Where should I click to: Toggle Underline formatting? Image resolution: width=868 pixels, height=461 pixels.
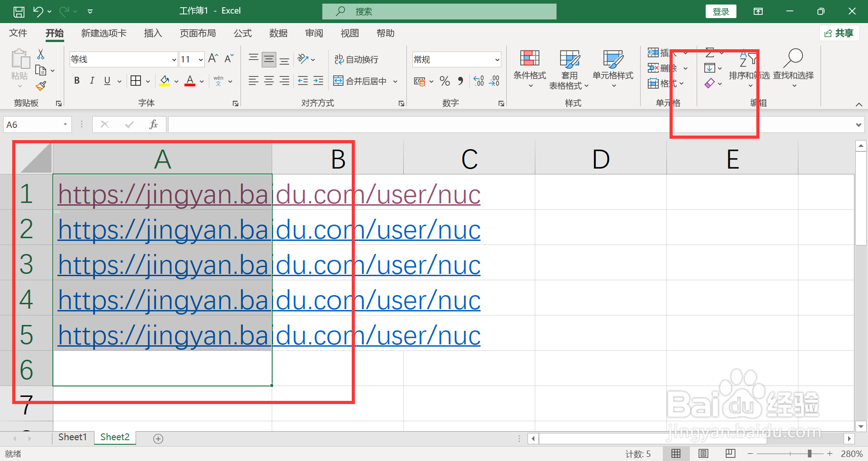click(x=107, y=81)
